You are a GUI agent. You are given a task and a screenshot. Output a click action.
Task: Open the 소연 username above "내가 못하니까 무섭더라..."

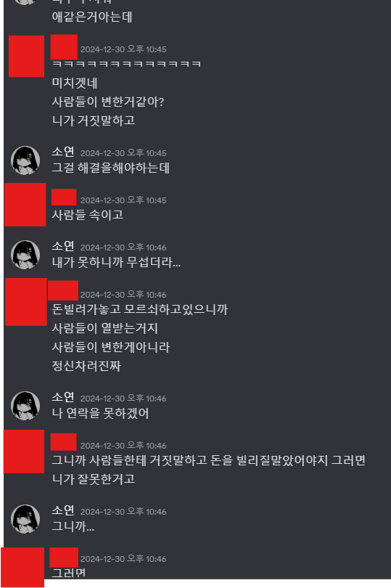(x=63, y=246)
